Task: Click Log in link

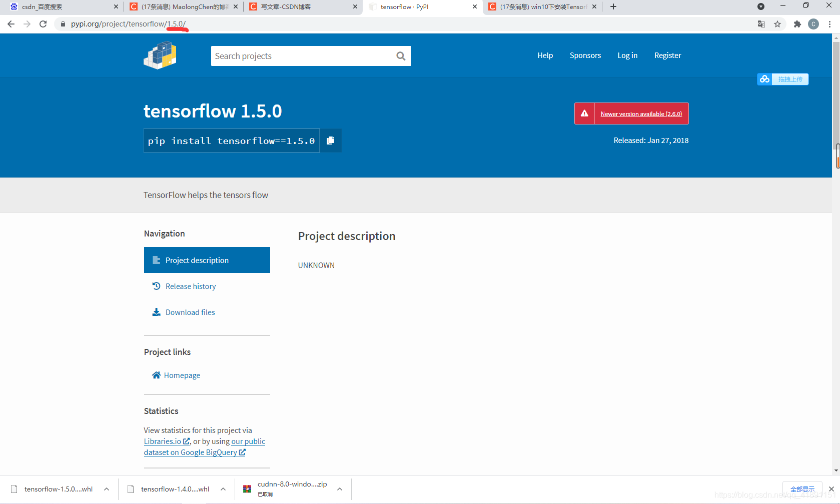Action: click(627, 55)
